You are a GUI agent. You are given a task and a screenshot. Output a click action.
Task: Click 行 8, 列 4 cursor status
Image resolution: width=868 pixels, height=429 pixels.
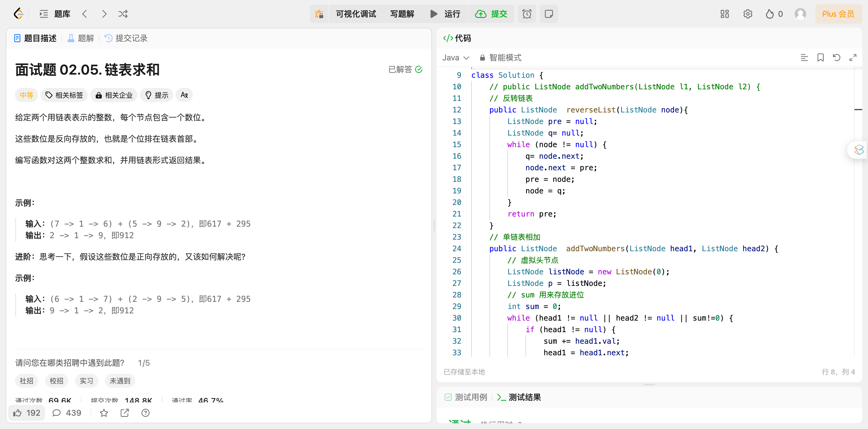click(838, 372)
